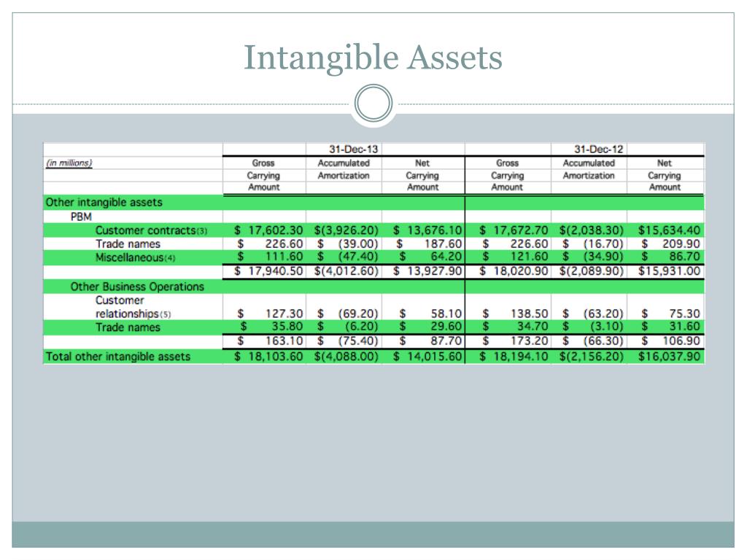Select the Other Business Operations heading
The width and height of the screenshot is (747, 560).
click(x=137, y=287)
